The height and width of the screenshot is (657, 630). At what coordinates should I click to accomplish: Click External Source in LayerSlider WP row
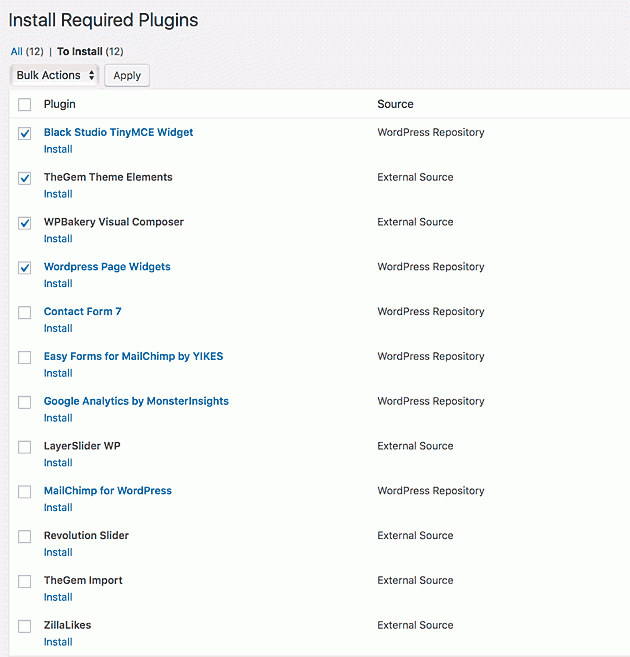tap(415, 446)
